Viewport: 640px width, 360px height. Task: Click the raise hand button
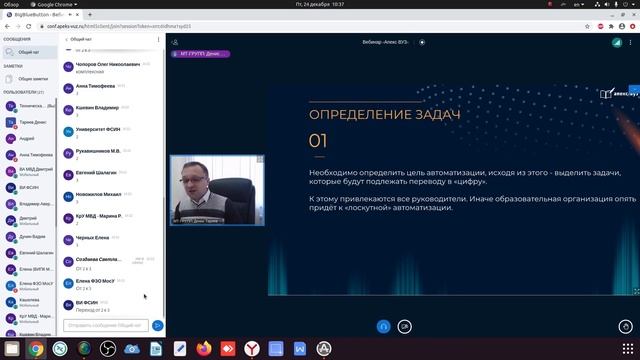pyautogui.click(x=625, y=327)
